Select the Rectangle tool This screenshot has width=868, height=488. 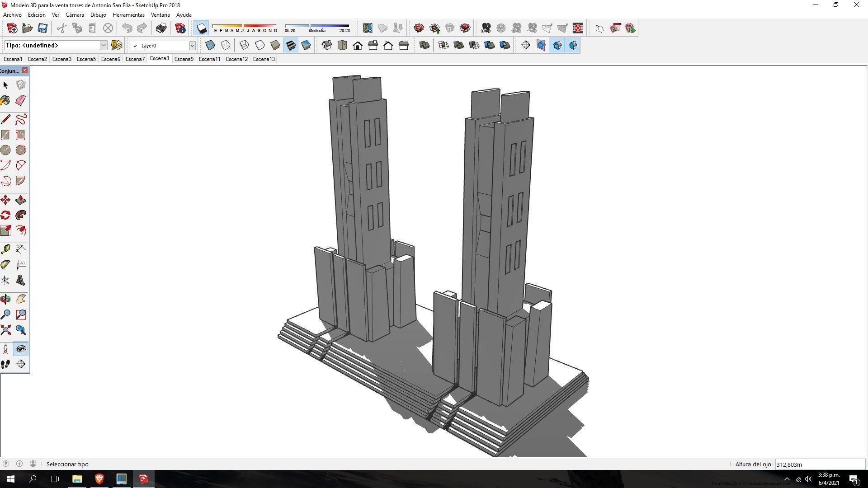click(5, 135)
